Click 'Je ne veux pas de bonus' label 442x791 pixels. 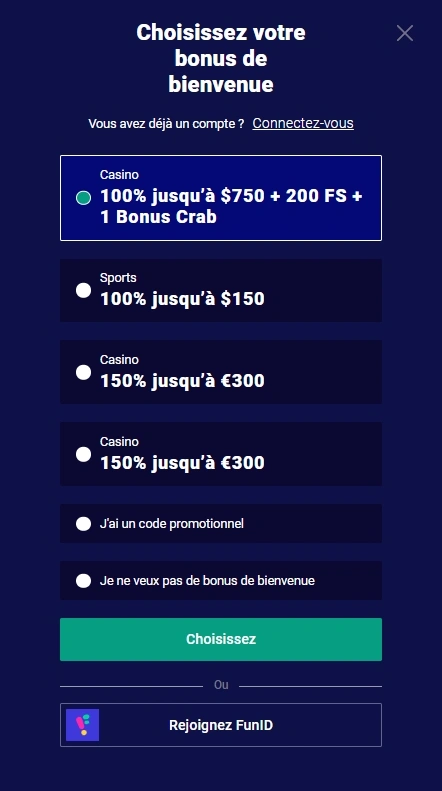(207, 581)
